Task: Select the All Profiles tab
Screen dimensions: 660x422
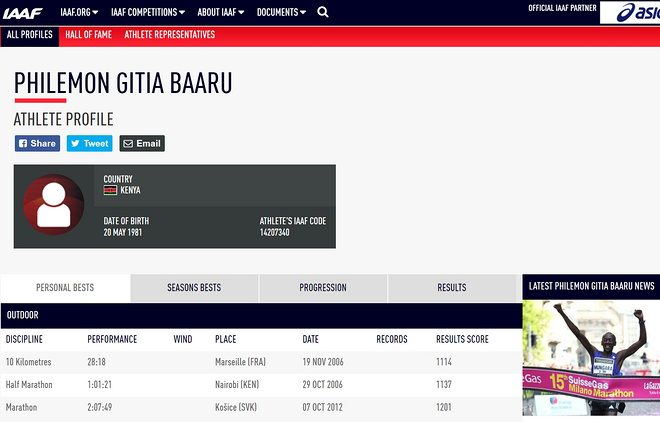Action: 28,35
